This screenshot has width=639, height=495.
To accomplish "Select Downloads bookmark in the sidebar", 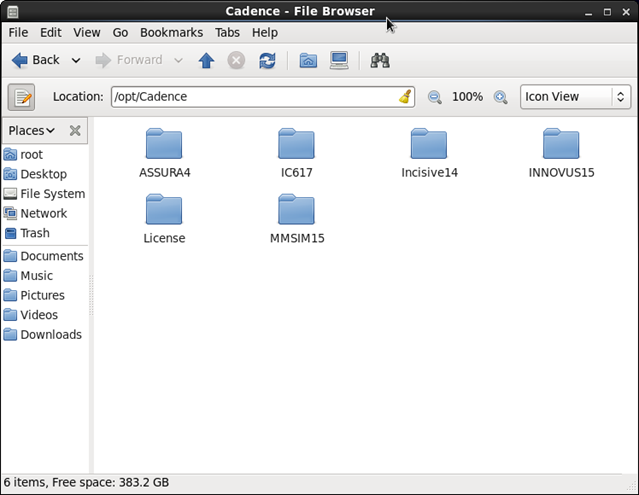I will [x=44, y=334].
